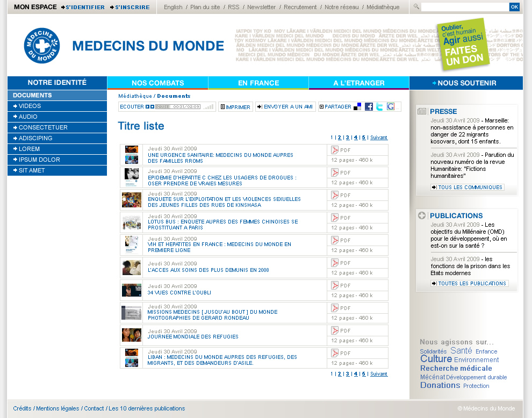Click the search magnifier icon

pyautogui.click(x=416, y=6)
